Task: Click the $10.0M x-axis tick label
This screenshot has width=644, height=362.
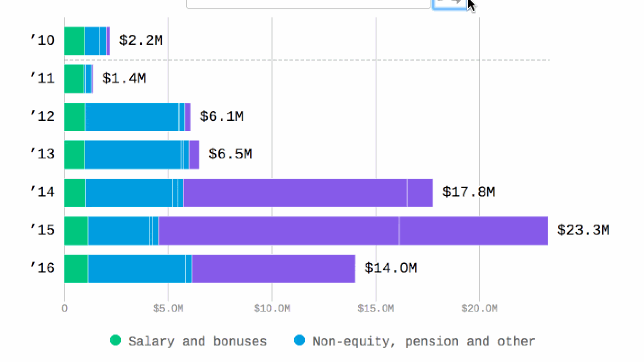Action: (272, 308)
